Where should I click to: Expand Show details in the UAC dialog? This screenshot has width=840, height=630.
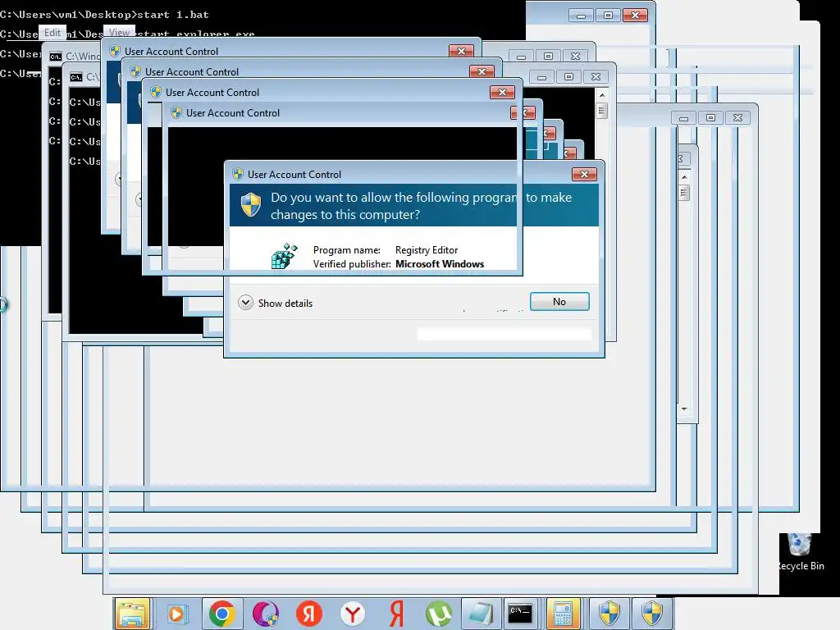click(276, 303)
